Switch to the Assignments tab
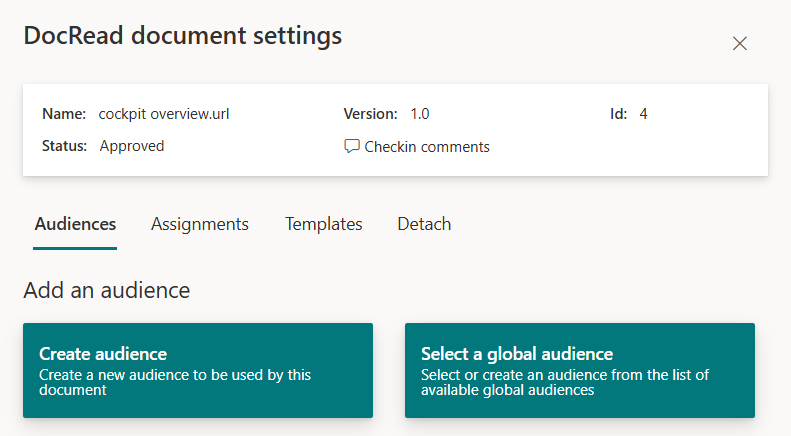 point(200,224)
